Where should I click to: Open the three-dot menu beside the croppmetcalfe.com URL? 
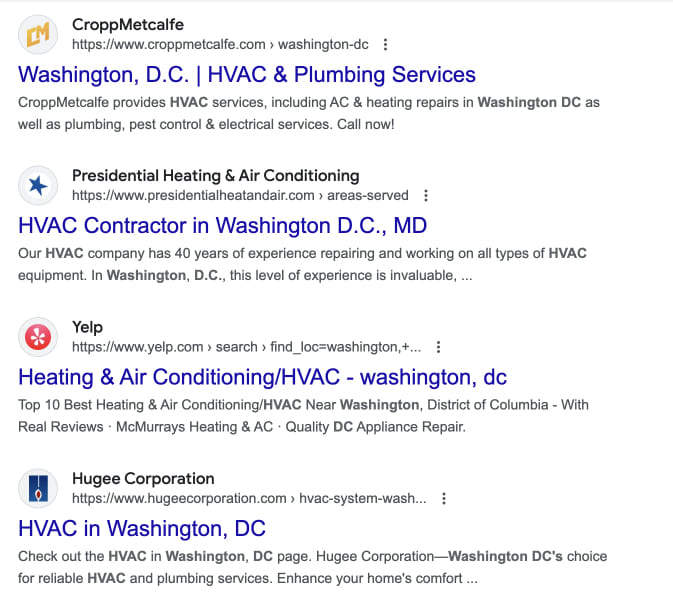coord(385,45)
